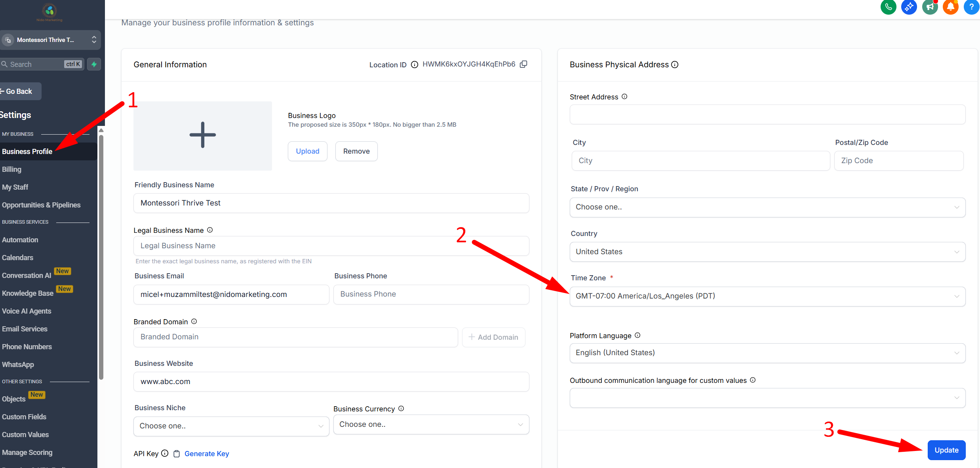Screen dimensions: 980x468
Task: Open the Country dropdown showing United States
Action: pos(767,252)
